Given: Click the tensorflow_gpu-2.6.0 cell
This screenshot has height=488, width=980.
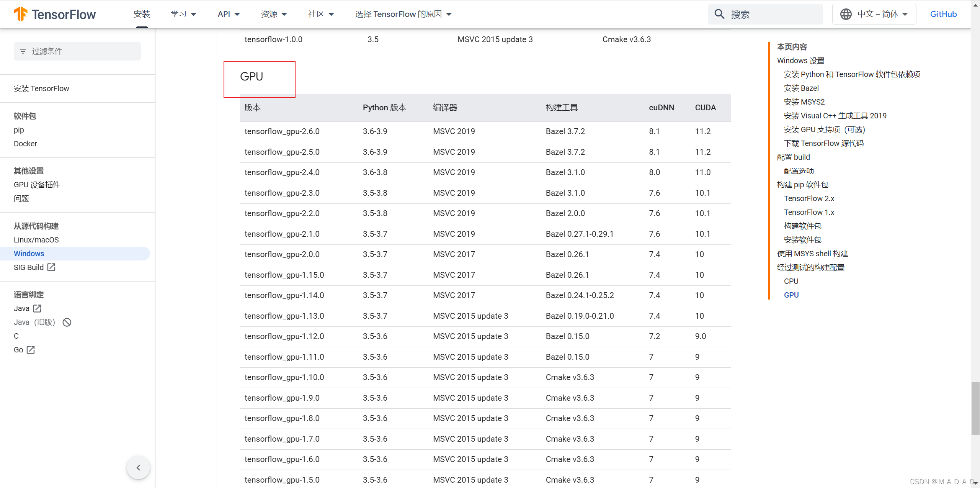Looking at the screenshot, I should (282, 131).
